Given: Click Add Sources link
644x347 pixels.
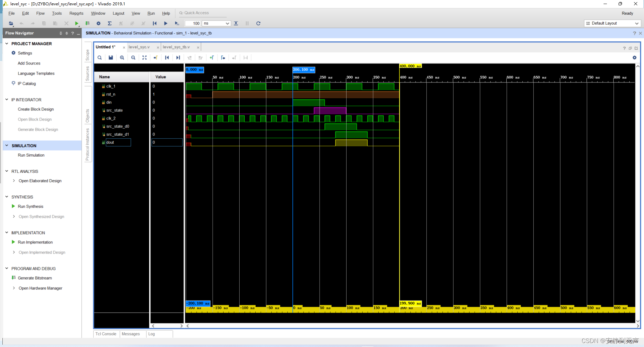Looking at the screenshot, I should point(29,63).
